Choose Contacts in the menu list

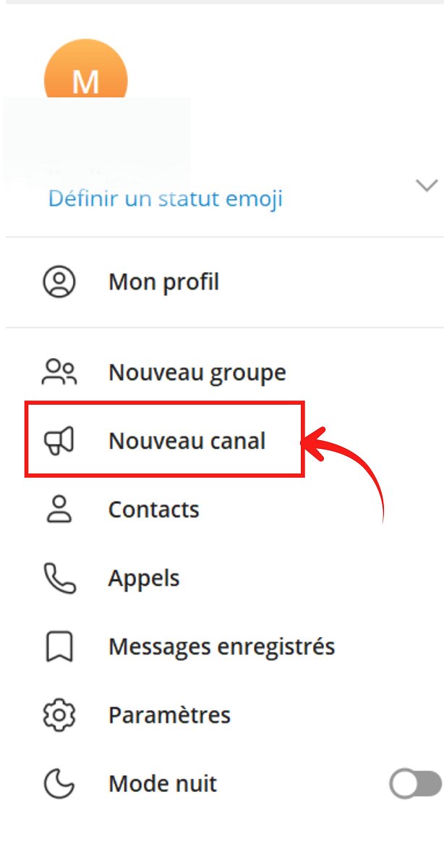[x=153, y=509]
